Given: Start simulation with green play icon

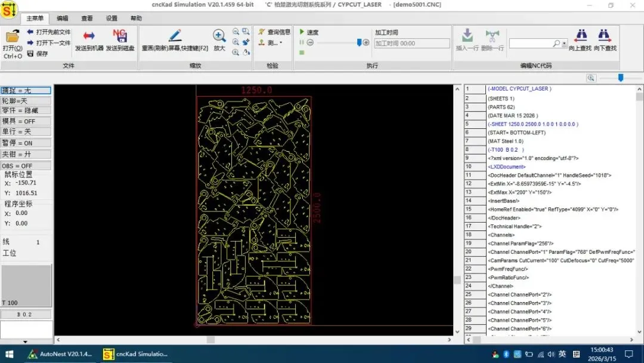Looking at the screenshot, I should [302, 32].
